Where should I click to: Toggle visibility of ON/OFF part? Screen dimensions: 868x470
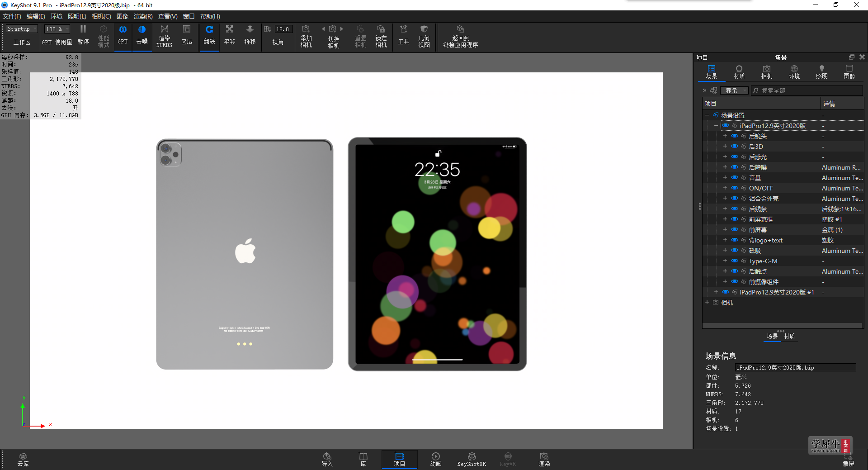[734, 188]
